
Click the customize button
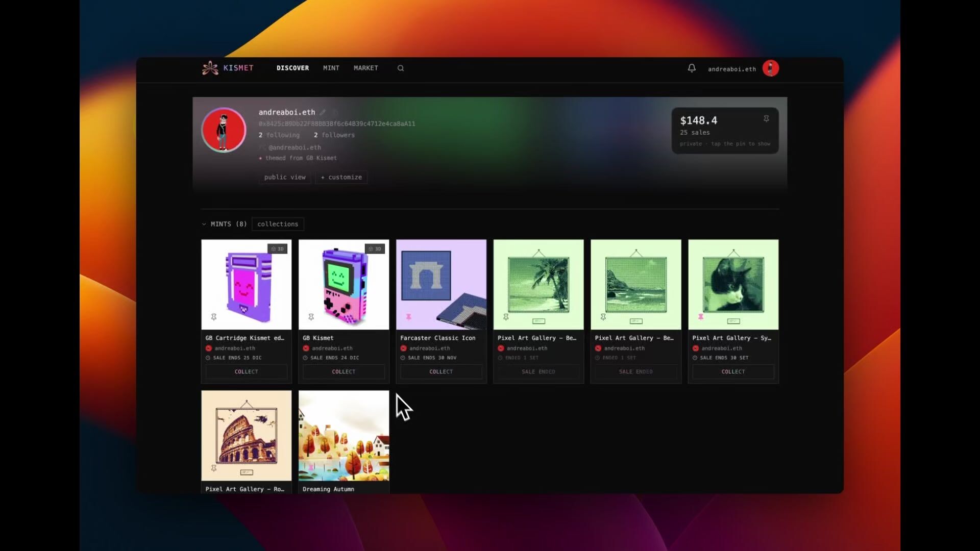[x=341, y=177]
